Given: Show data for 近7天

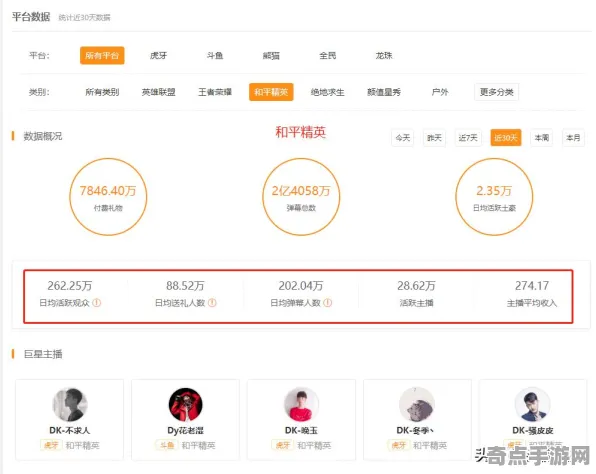Looking at the screenshot, I should point(468,138).
